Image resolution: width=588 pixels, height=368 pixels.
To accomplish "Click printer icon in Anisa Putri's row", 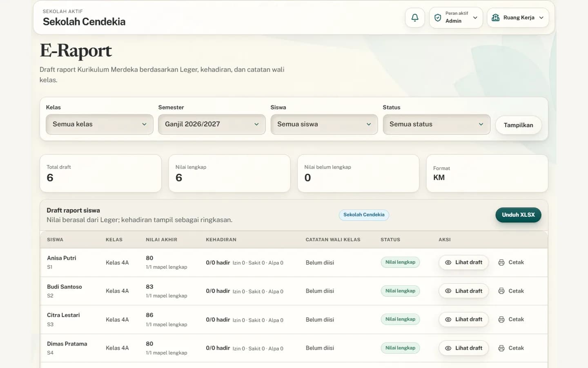I will (501, 263).
